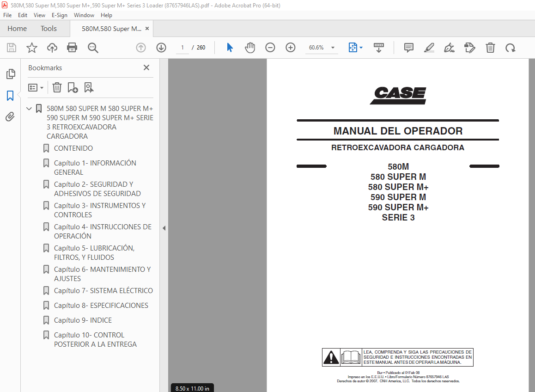Activate the Hand pan tool

tap(250, 48)
